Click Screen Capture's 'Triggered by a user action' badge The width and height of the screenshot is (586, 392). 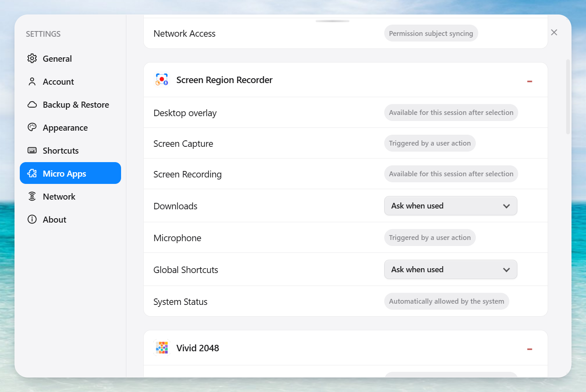tap(430, 143)
